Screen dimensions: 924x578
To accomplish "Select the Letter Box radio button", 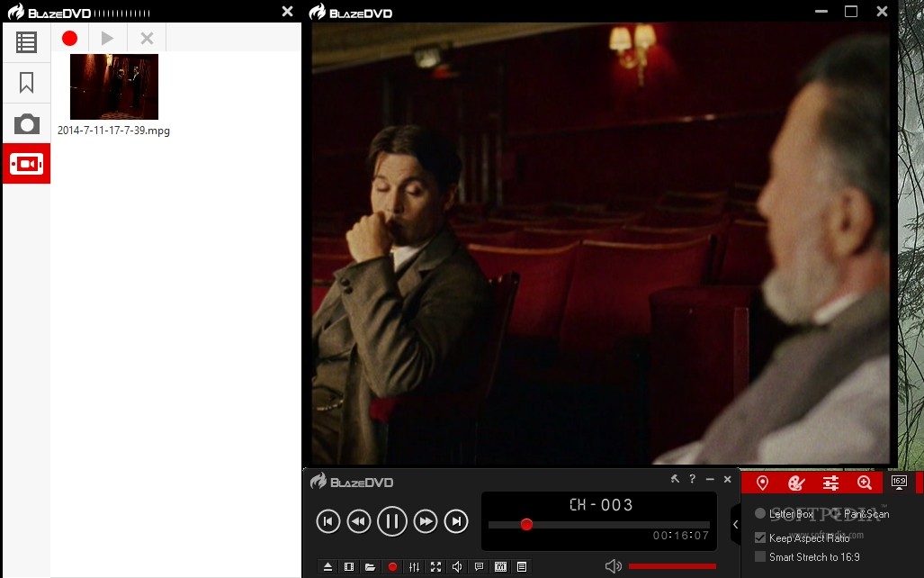I will (x=760, y=514).
